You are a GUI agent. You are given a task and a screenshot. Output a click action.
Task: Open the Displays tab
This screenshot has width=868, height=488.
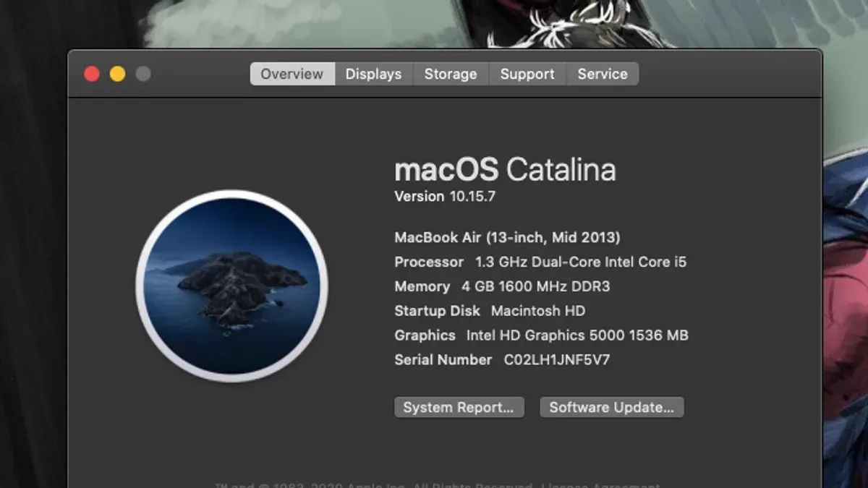[x=373, y=74]
